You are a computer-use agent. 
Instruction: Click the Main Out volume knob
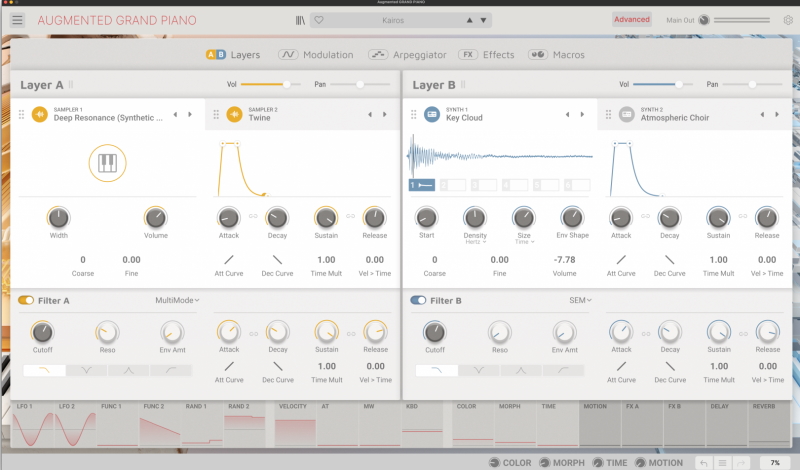(x=704, y=20)
